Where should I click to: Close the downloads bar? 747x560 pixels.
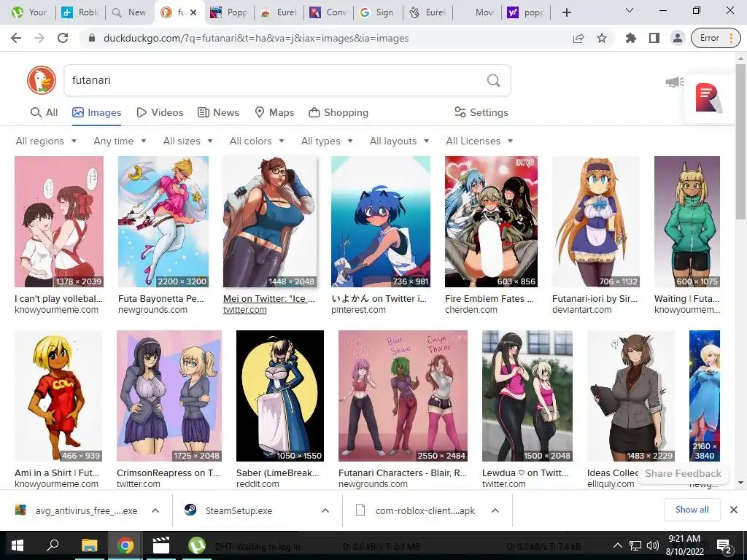(x=734, y=510)
